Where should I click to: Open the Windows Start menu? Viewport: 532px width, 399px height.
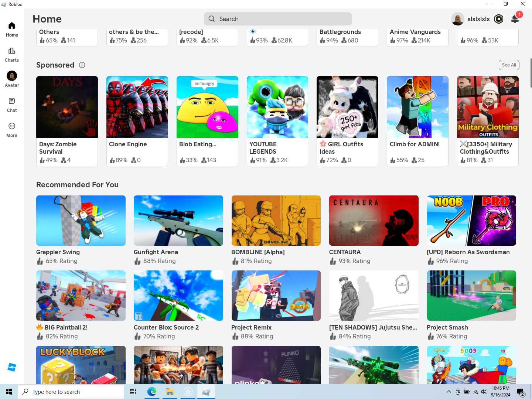coord(9,392)
